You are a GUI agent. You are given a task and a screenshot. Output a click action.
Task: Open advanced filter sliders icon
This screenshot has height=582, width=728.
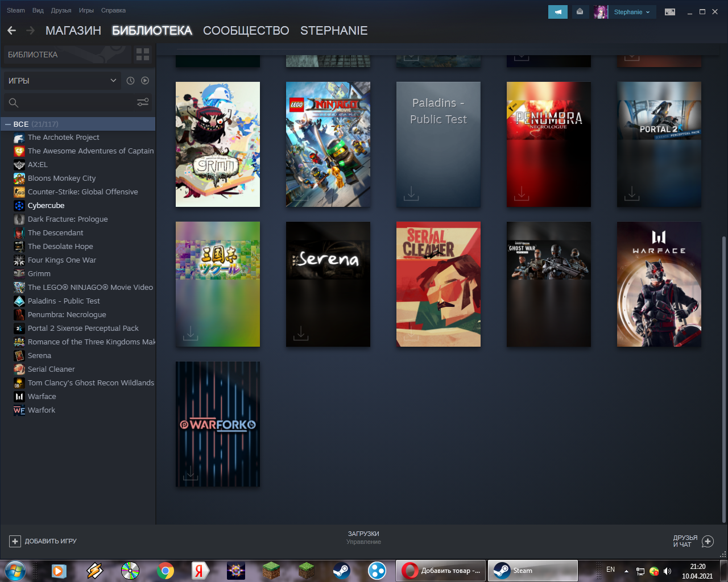click(x=143, y=102)
